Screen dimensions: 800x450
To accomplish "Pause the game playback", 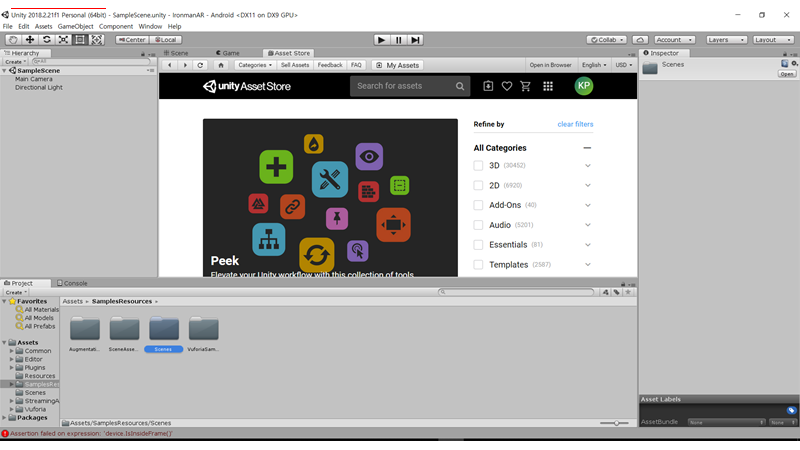I will 398,40.
